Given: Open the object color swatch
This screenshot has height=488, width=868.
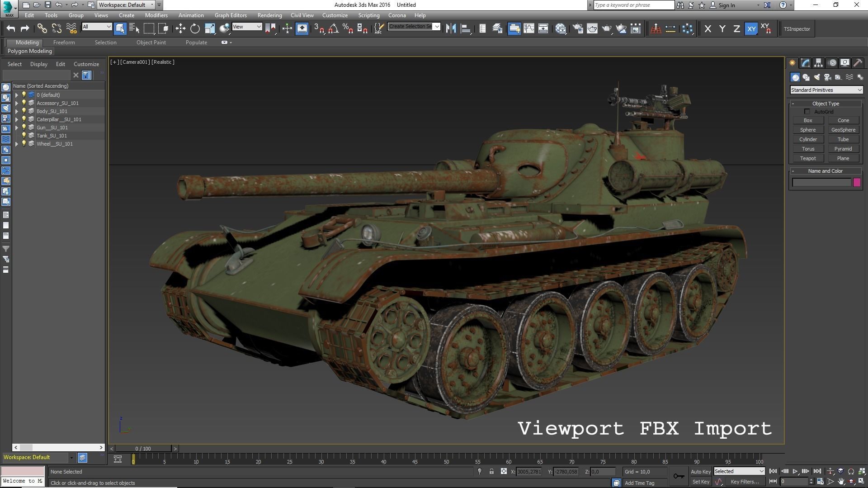Looking at the screenshot, I should (857, 182).
